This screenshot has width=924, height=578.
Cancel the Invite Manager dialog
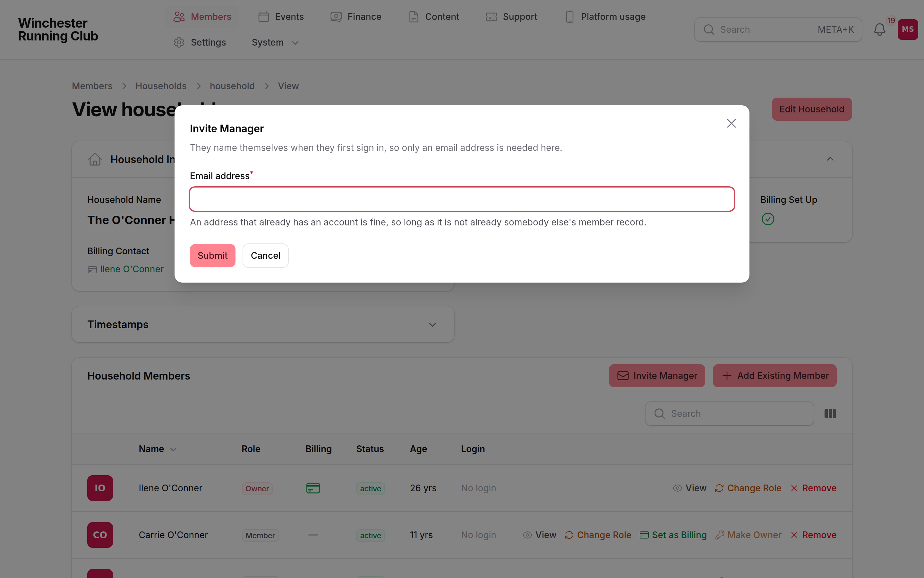pyautogui.click(x=265, y=255)
